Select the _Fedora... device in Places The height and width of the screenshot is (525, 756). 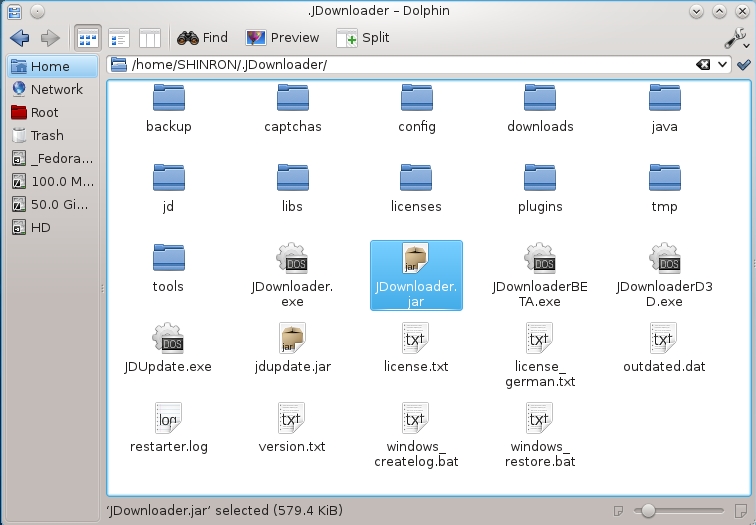point(53,159)
